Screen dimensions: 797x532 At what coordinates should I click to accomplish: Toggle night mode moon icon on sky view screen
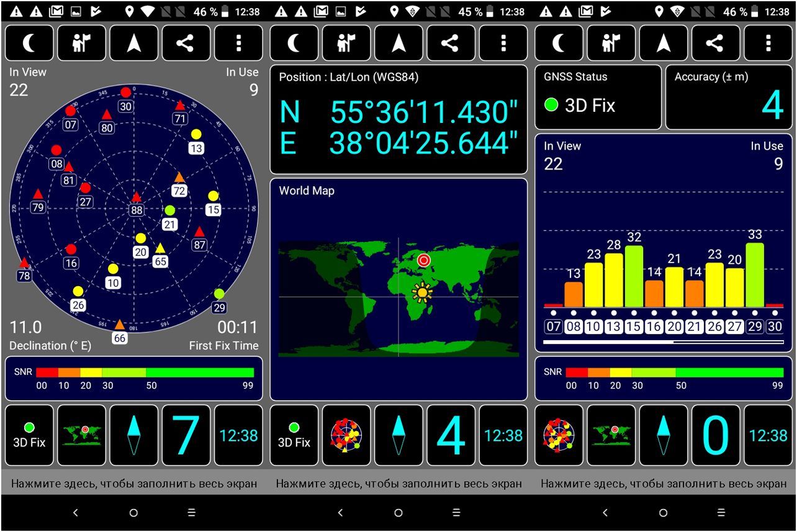(x=29, y=43)
